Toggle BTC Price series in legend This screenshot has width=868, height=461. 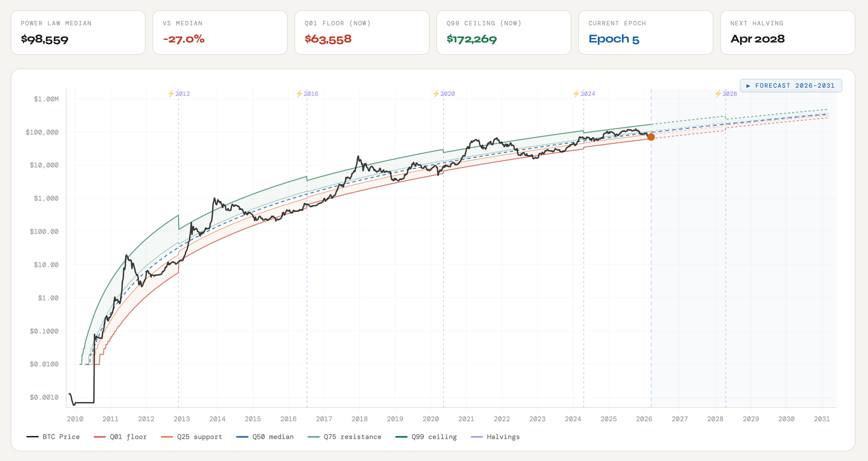(53, 437)
